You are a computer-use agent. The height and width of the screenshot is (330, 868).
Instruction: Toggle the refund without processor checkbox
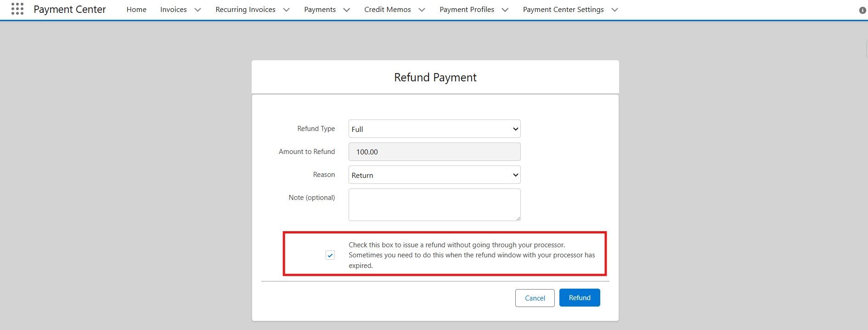(x=330, y=255)
